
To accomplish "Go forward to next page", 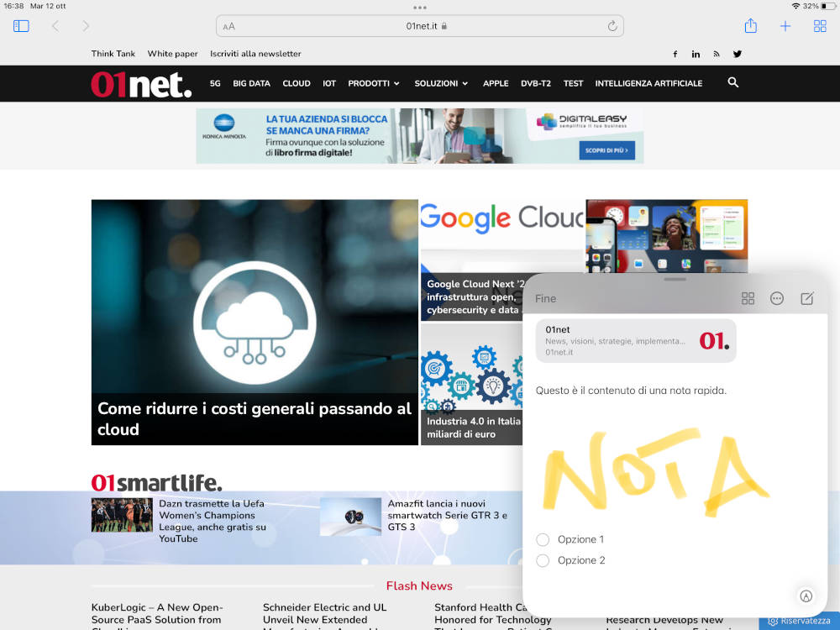I will point(86,26).
